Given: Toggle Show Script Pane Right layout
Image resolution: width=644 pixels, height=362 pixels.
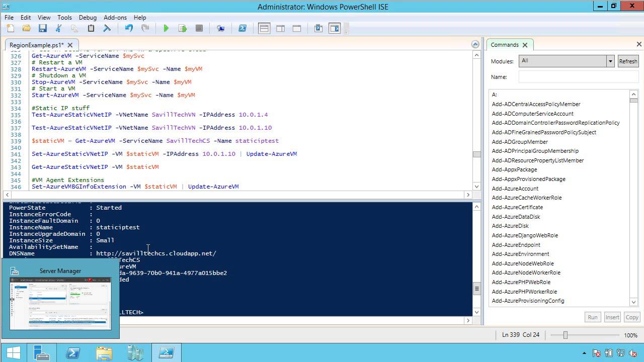Looking at the screenshot, I should pyautogui.click(x=280, y=29).
